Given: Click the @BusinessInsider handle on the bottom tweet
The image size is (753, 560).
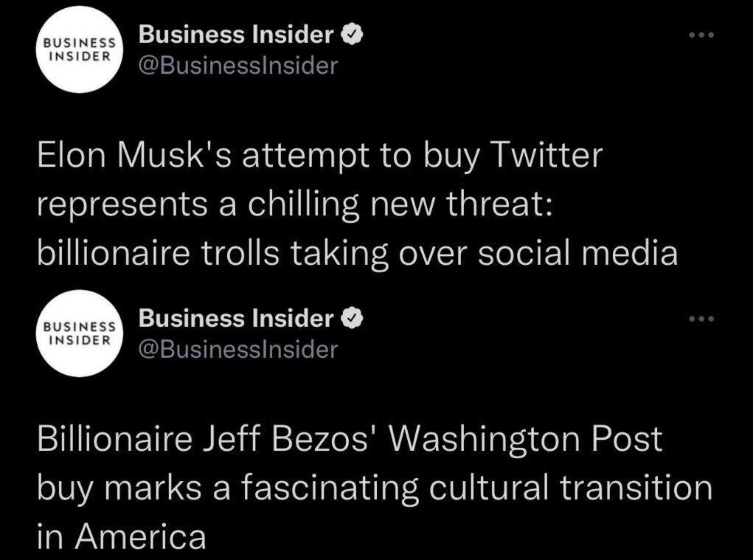Looking at the screenshot, I should click(238, 350).
